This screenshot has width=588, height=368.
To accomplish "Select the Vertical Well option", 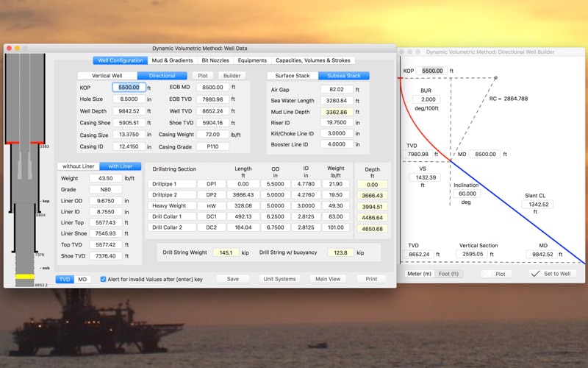I will pyautogui.click(x=107, y=76).
